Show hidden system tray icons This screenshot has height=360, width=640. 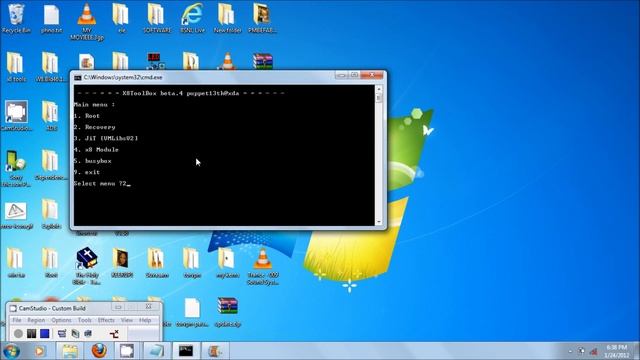pyautogui.click(x=570, y=351)
